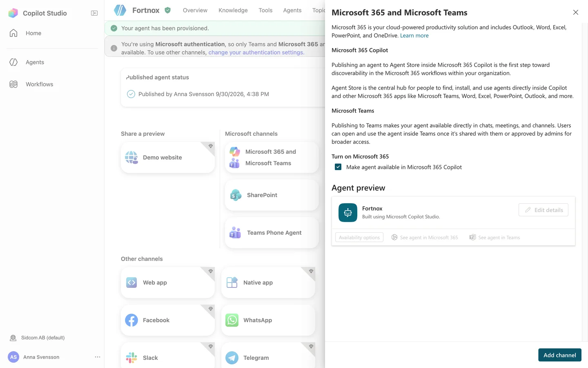Open the Microsoft 365 and Microsoft Teams channel card
The image size is (588, 368).
(x=272, y=157)
